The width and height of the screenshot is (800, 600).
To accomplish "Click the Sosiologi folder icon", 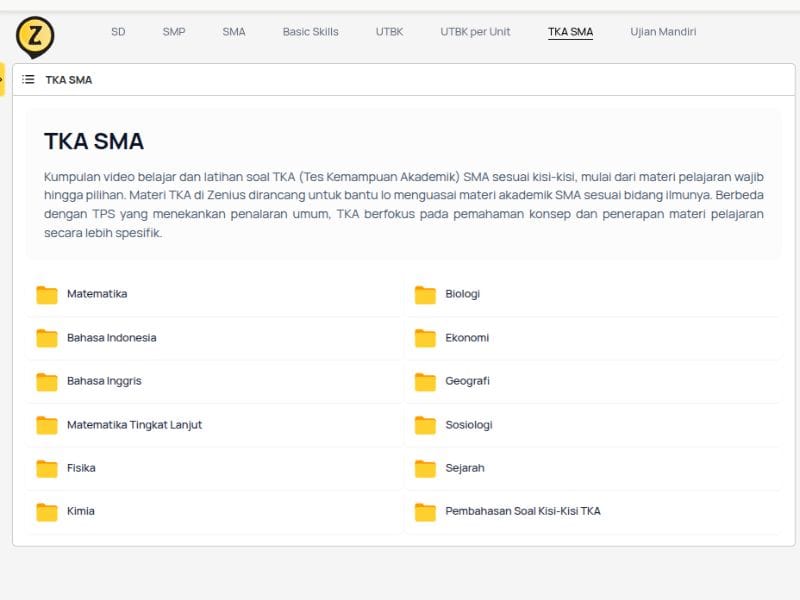I will (425, 425).
